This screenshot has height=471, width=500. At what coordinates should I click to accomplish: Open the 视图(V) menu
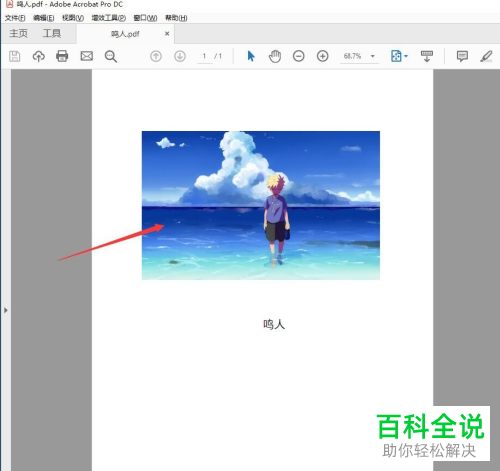tap(73, 18)
